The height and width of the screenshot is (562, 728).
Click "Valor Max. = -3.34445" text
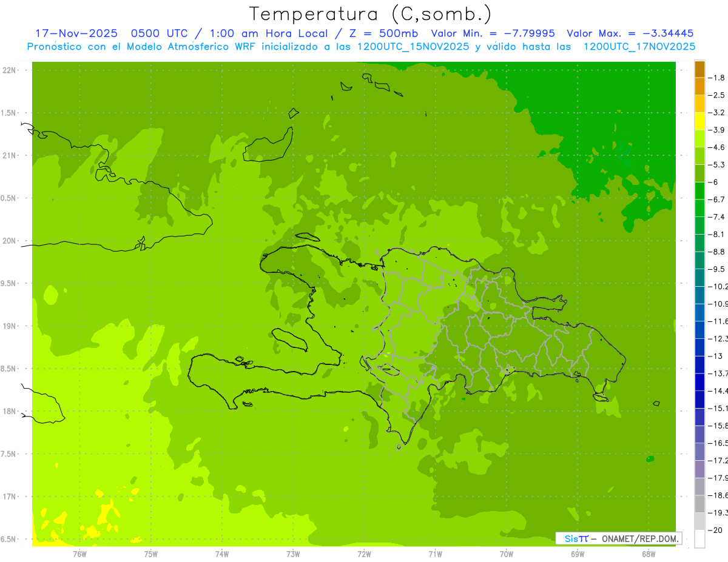pyautogui.click(x=630, y=33)
